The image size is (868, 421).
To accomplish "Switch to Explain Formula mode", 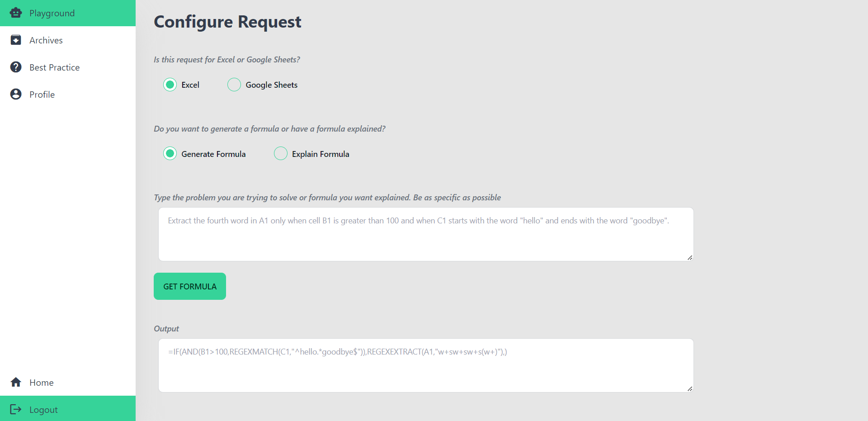I will pos(281,153).
